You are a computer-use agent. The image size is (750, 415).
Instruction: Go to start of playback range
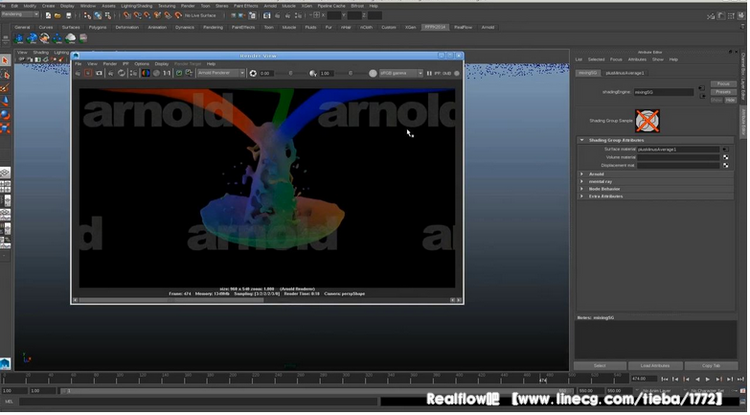[664, 379]
